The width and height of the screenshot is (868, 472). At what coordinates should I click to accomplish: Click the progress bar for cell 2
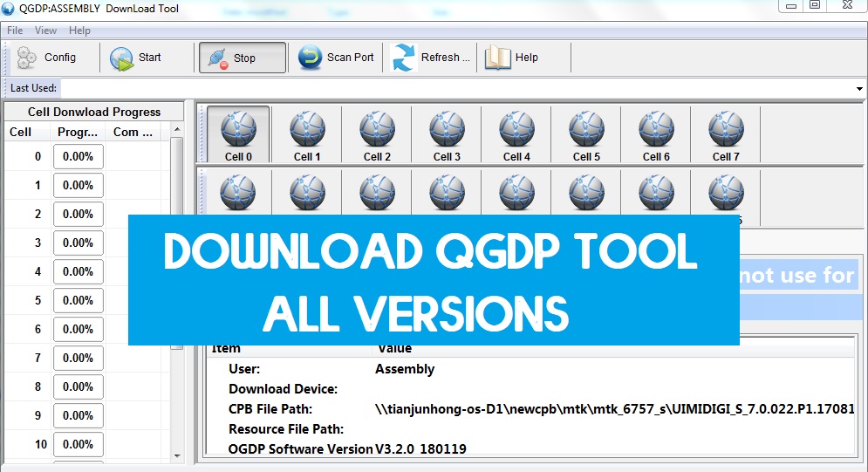coord(78,214)
